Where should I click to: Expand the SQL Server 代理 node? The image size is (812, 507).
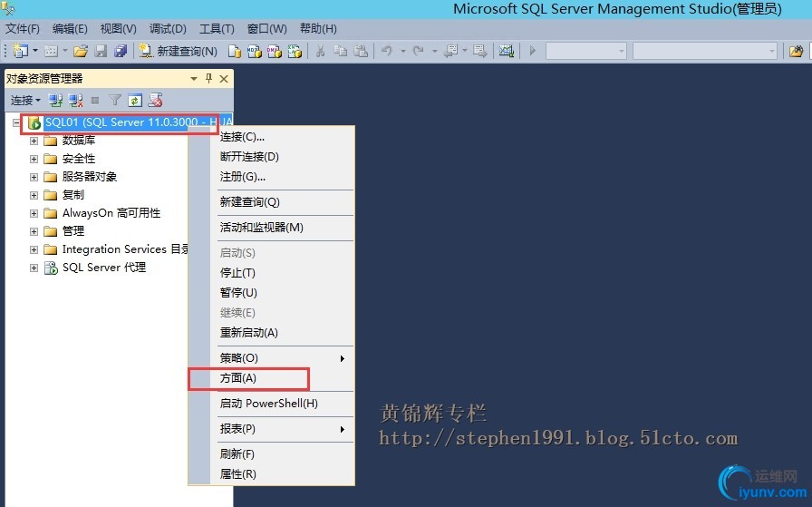pyautogui.click(x=34, y=268)
